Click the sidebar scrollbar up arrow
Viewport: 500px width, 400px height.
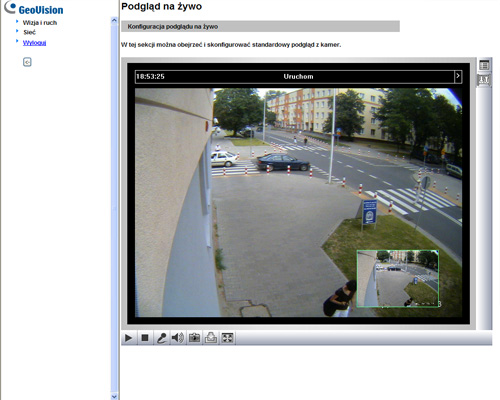114,20
